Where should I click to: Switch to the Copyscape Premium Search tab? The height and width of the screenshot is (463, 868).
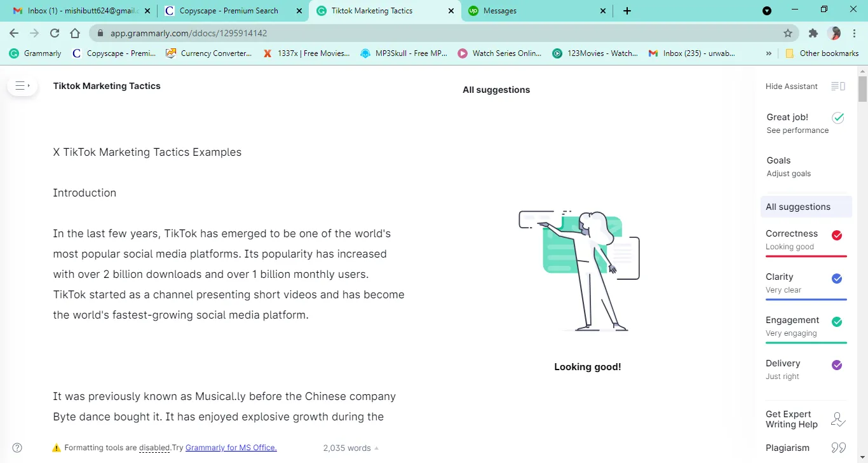(233, 11)
